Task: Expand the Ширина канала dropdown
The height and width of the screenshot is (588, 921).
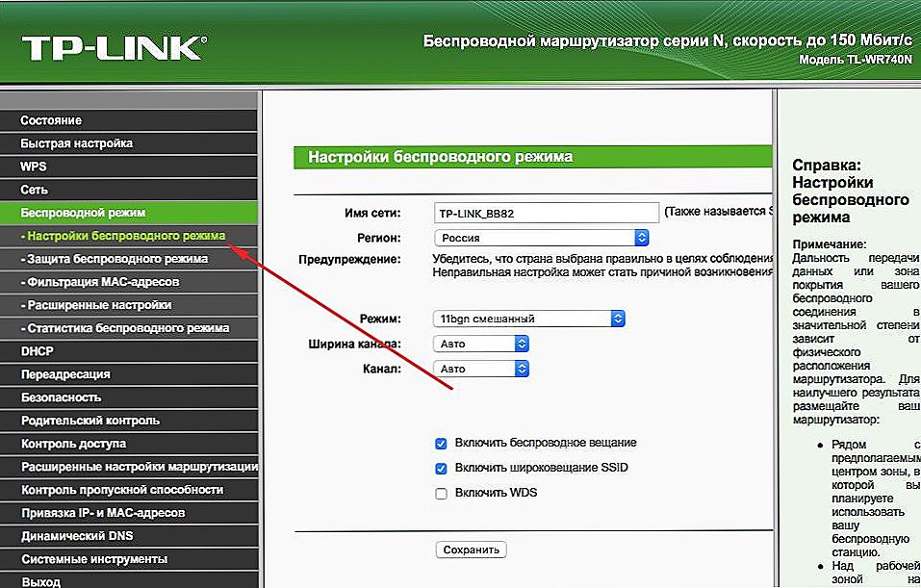Action: [481, 344]
